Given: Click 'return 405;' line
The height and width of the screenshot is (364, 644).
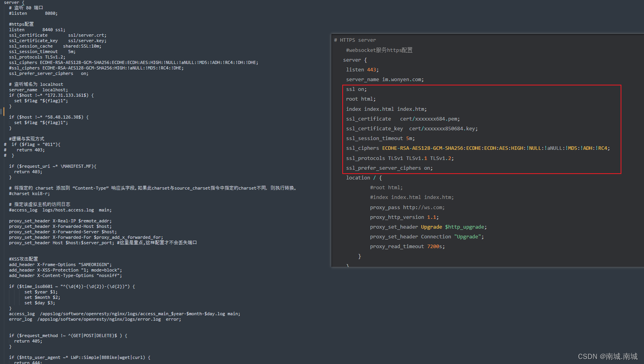Looking at the screenshot, I should (x=28, y=341).
